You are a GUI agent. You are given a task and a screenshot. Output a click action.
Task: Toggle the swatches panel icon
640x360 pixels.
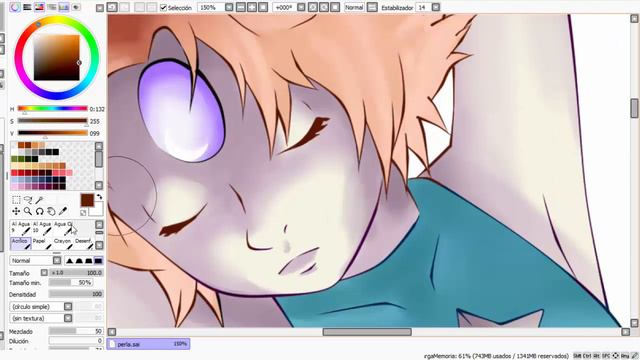point(64,7)
